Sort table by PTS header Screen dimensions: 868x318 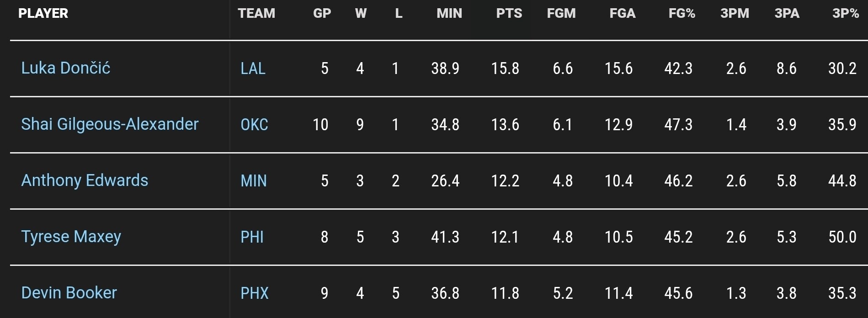click(x=509, y=13)
